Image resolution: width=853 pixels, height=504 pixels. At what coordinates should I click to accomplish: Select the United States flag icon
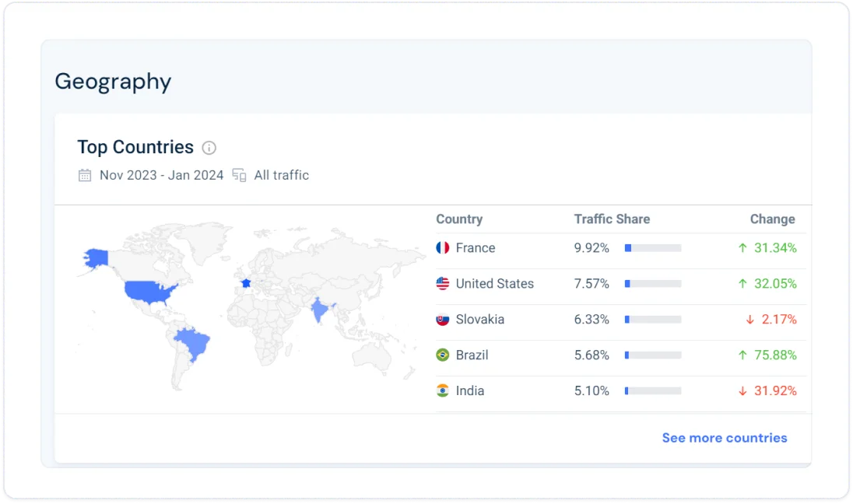(442, 283)
